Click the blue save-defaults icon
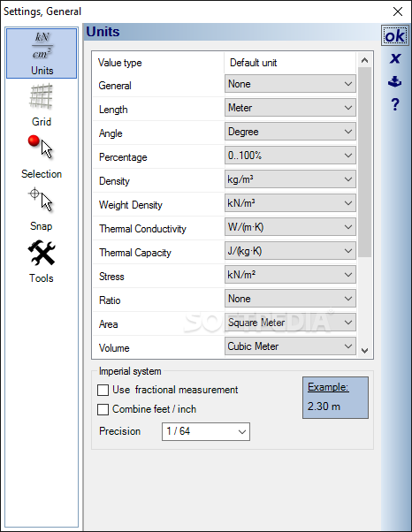 394,81
